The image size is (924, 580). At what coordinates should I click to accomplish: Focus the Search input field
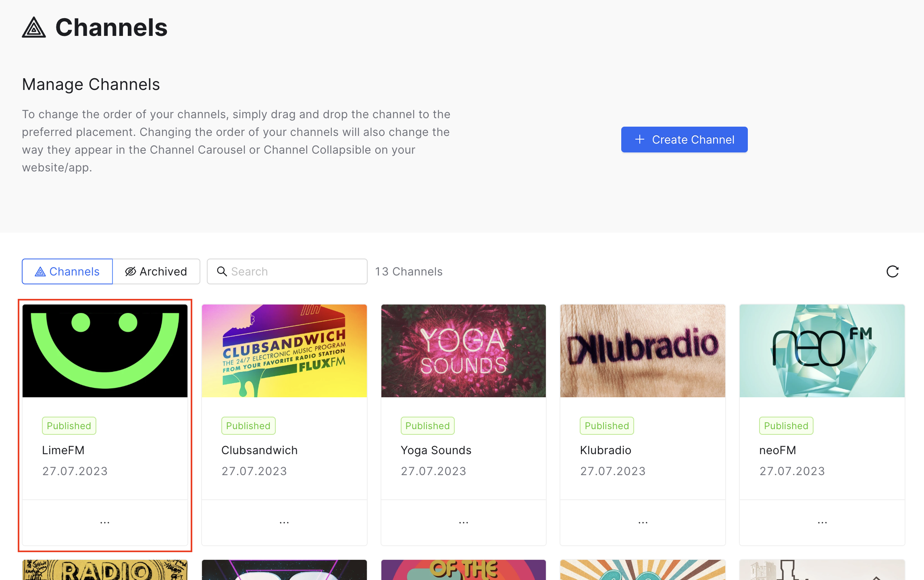pos(287,271)
